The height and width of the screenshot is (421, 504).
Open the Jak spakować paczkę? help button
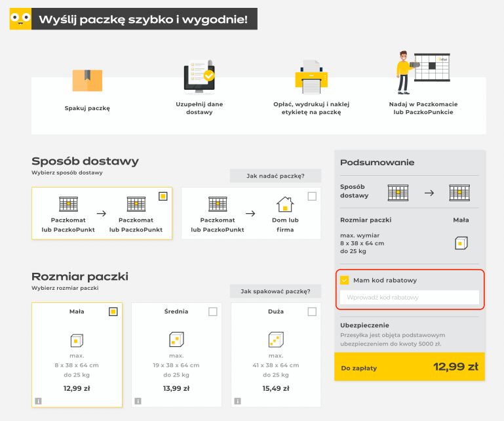coord(275,291)
